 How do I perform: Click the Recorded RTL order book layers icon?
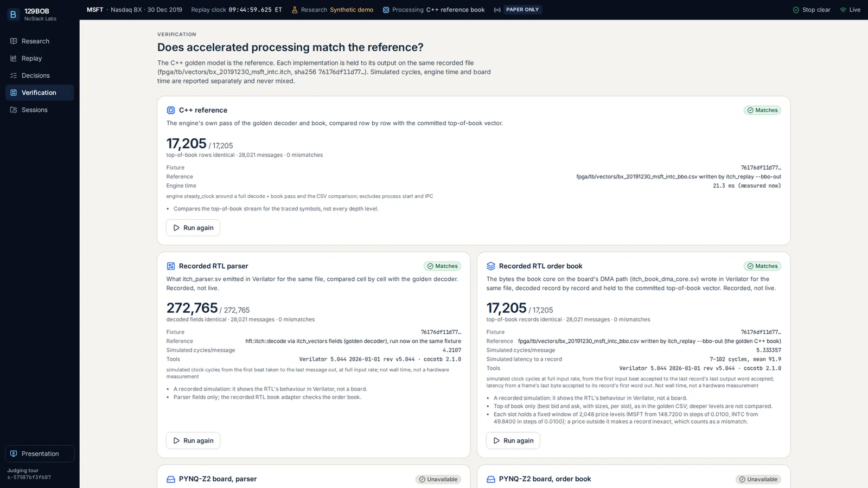[x=491, y=266]
